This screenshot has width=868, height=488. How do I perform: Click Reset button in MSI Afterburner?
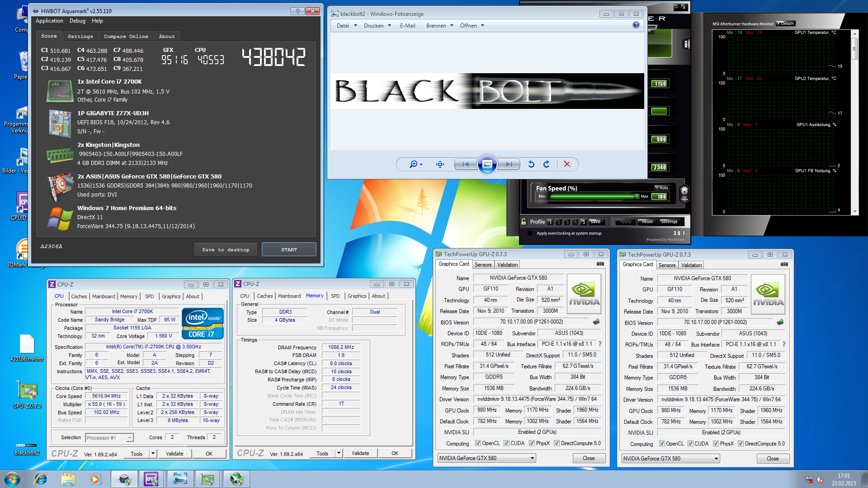(647, 221)
